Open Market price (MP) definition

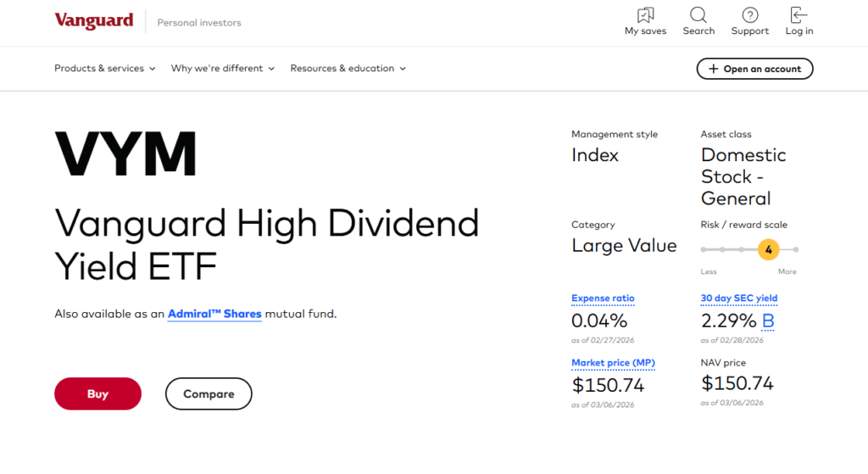click(613, 363)
